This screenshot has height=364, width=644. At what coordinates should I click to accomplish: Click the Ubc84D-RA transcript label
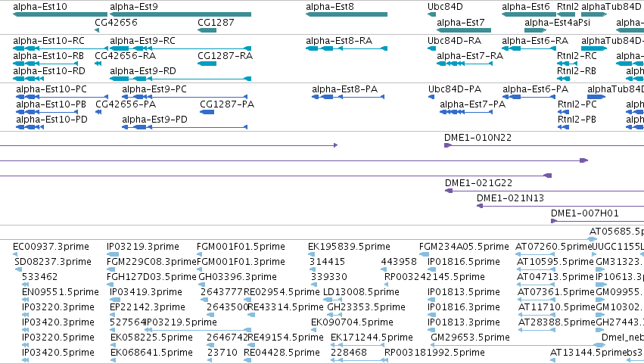tap(454, 41)
